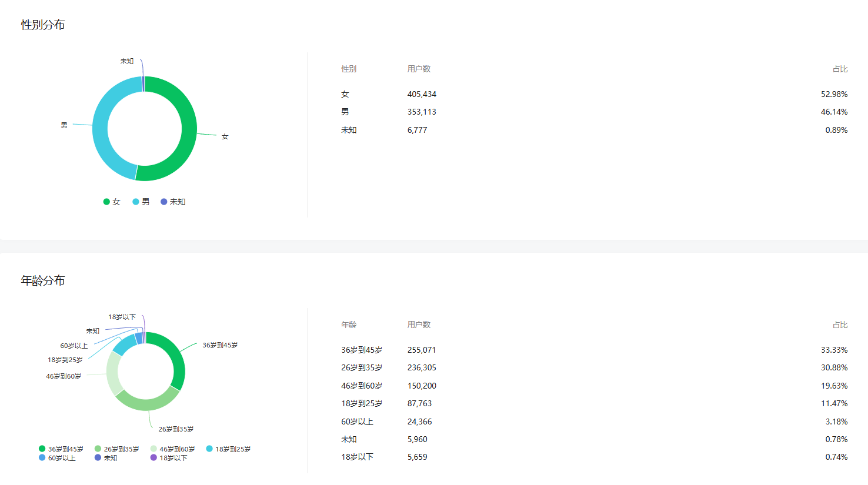Click 未知 callout label beside age donut
Image resolution: width=868 pixels, height=485 pixels.
pyautogui.click(x=93, y=331)
